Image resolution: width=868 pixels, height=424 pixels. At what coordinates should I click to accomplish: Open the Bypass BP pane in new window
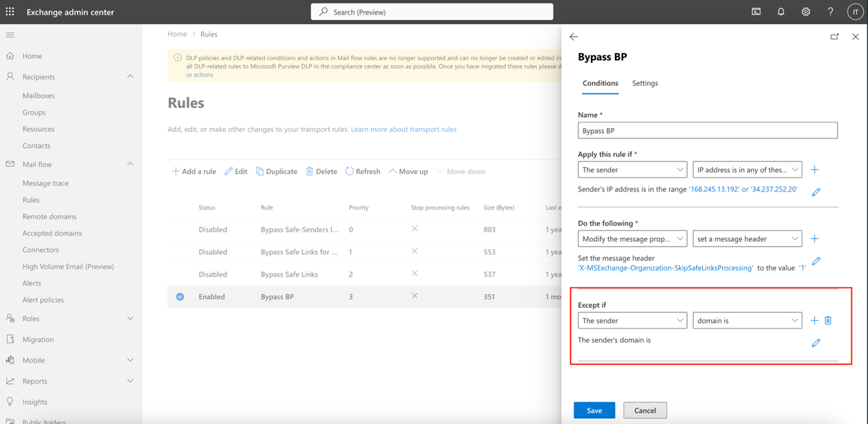coord(834,37)
